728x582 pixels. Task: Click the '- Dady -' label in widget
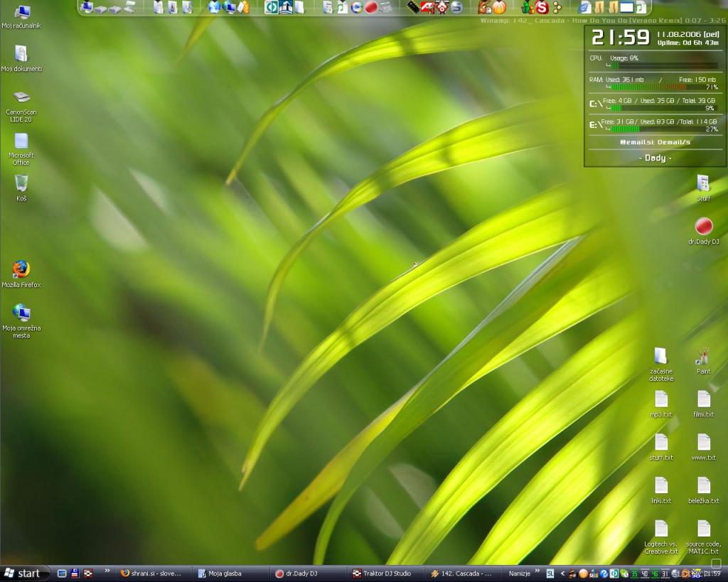click(655, 158)
